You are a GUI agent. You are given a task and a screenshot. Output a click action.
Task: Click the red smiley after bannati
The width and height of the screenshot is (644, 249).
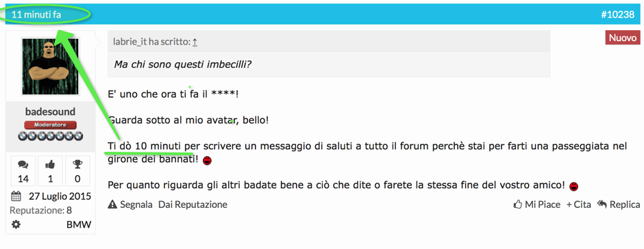(208, 160)
